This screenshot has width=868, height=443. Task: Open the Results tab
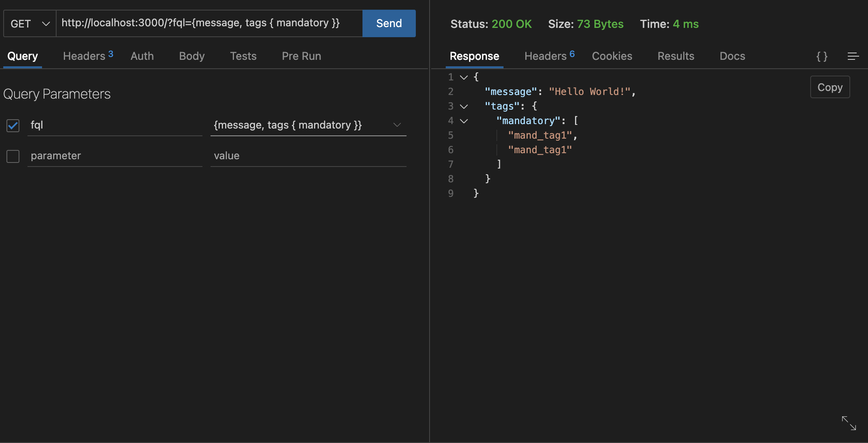click(x=676, y=56)
